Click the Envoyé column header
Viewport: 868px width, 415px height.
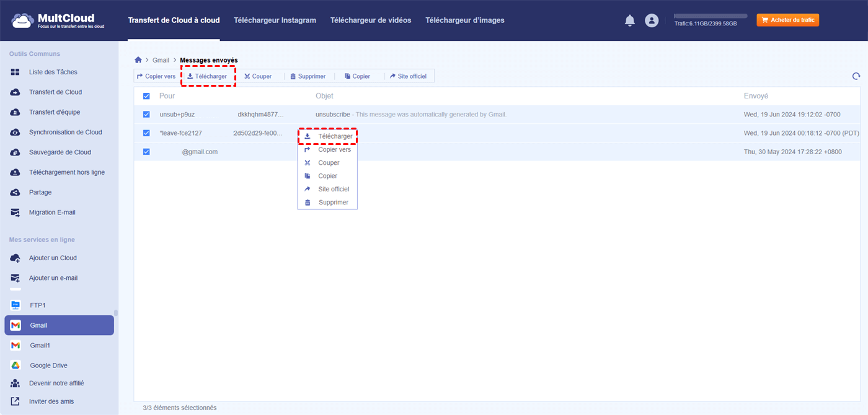[x=756, y=96]
